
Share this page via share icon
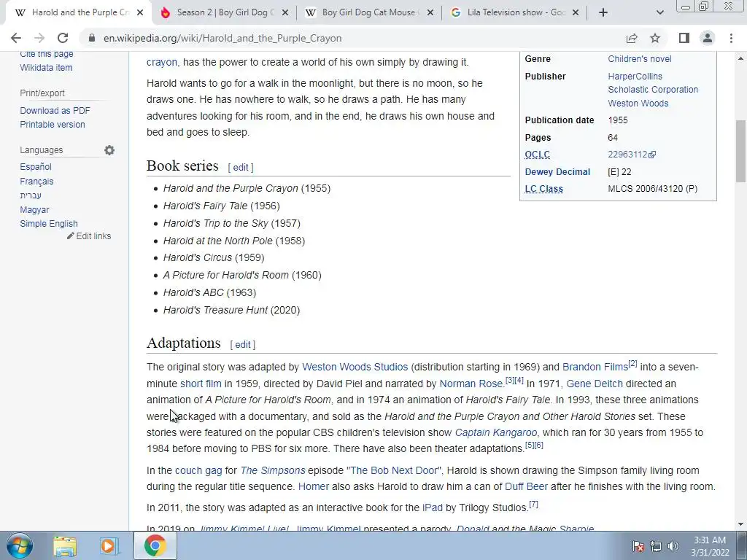pos(632,38)
